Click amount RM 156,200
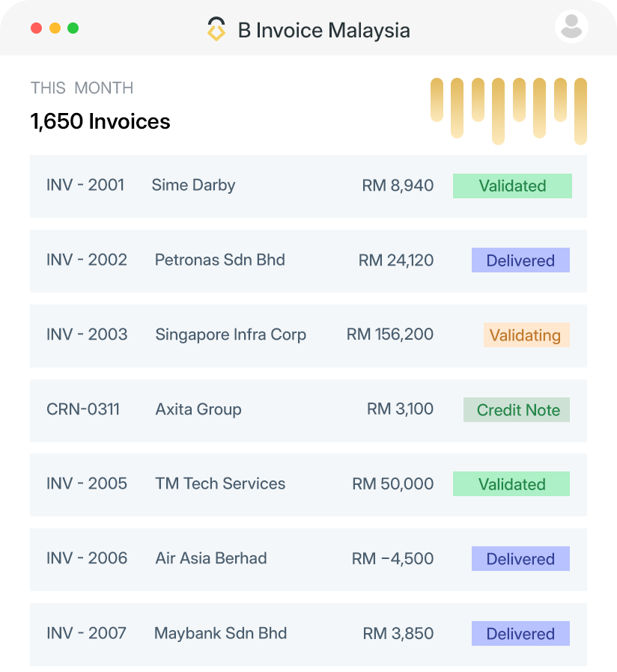 tap(390, 335)
